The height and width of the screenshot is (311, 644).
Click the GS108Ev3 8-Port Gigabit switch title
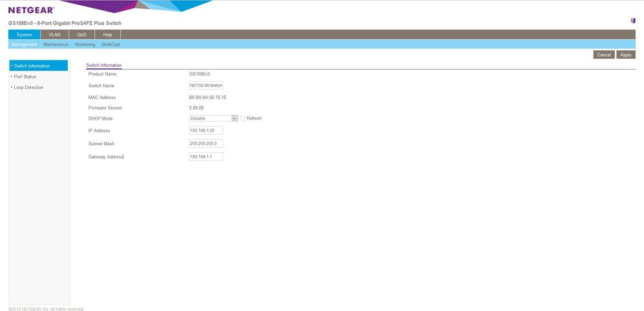tap(65, 23)
